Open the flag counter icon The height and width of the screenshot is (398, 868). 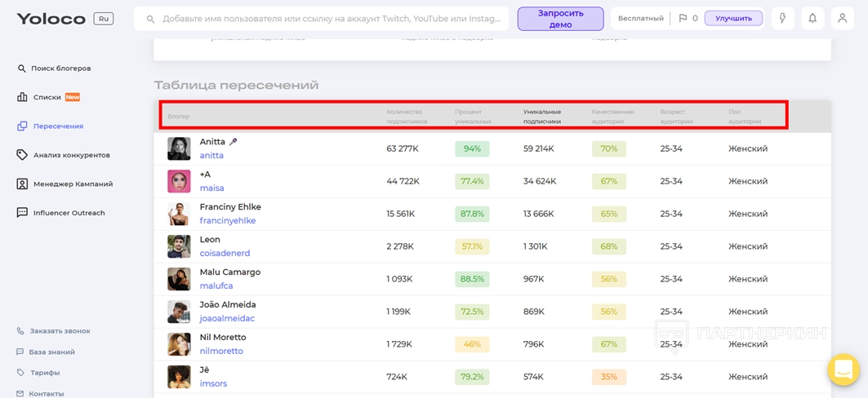(682, 18)
